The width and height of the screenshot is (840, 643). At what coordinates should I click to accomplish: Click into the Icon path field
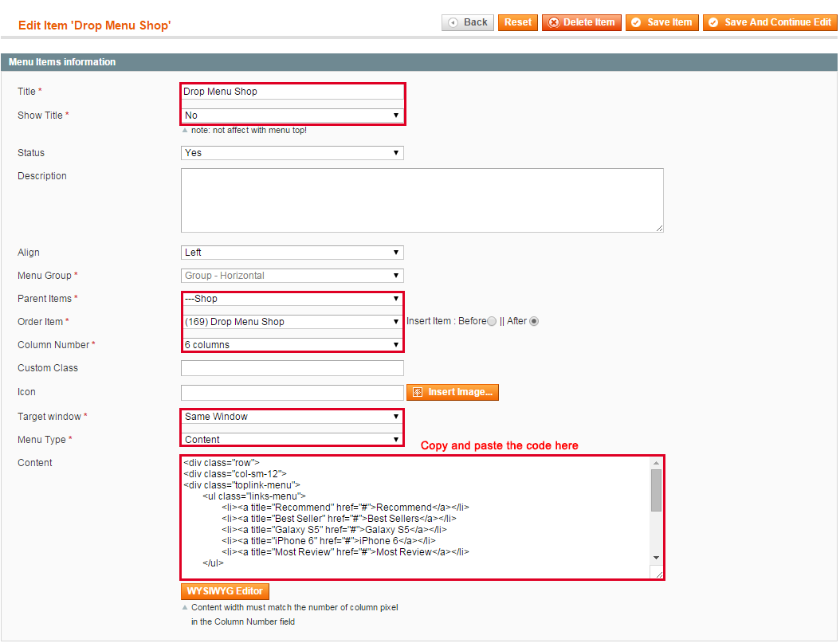(x=292, y=393)
